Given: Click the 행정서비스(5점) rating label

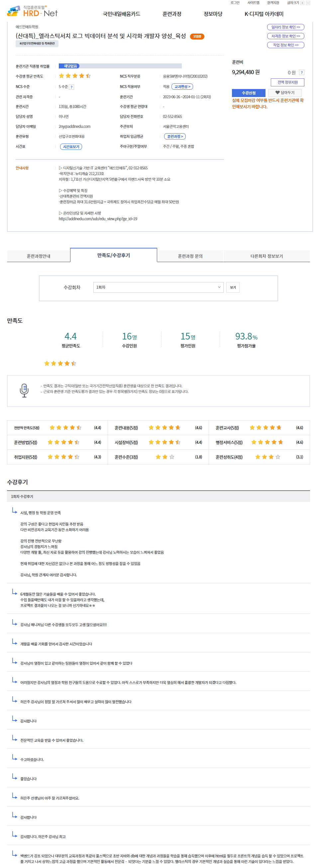Looking at the screenshot, I should (229, 443).
